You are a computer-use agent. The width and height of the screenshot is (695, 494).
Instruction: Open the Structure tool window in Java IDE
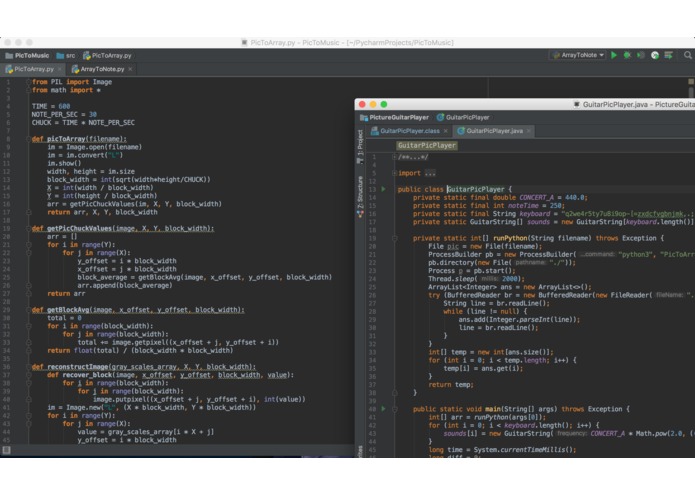pos(360,197)
